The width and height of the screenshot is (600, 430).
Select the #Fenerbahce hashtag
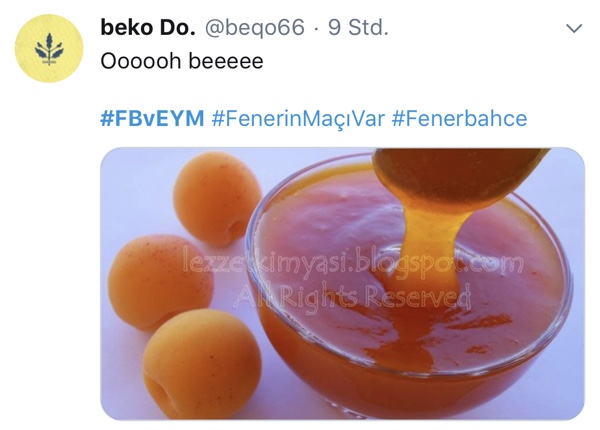click(460, 118)
